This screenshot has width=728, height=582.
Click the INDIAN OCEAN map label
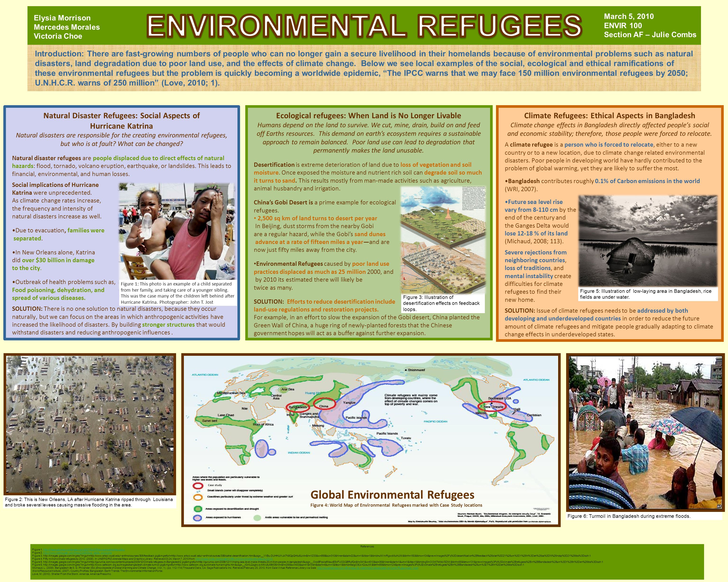299,452
